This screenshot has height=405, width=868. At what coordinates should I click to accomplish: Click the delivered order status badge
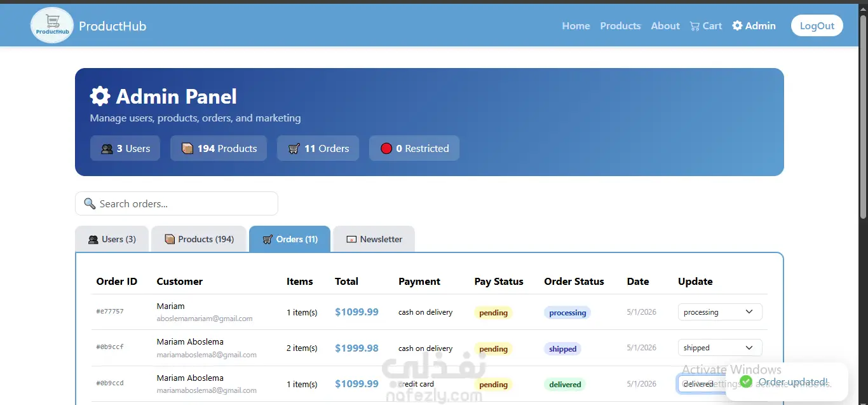coord(565,385)
